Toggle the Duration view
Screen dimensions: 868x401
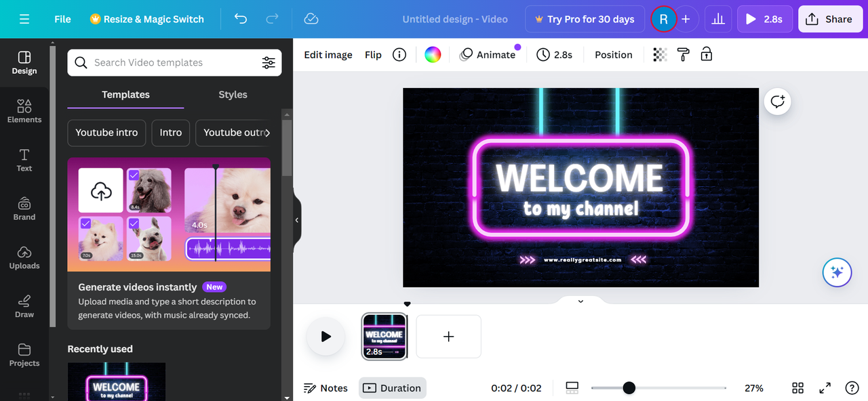tap(392, 388)
